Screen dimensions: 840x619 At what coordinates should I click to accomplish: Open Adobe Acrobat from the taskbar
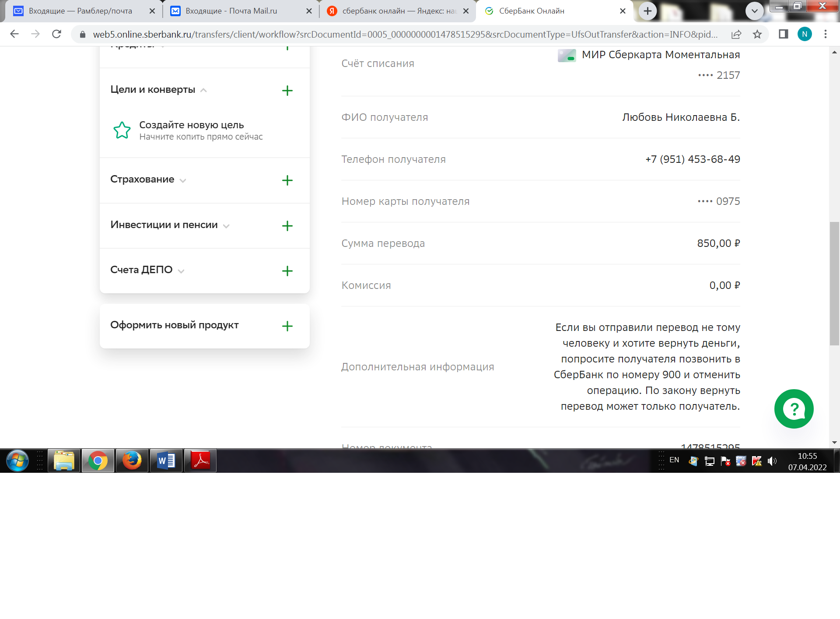point(200,461)
